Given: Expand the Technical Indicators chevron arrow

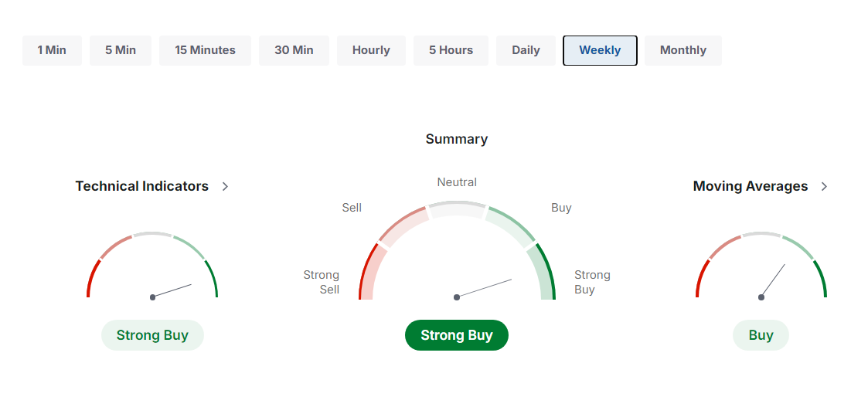Looking at the screenshot, I should 225,186.
